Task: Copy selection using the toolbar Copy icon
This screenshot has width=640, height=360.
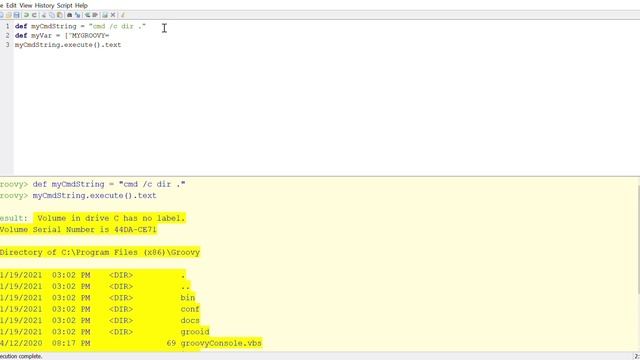Action: [52, 15]
